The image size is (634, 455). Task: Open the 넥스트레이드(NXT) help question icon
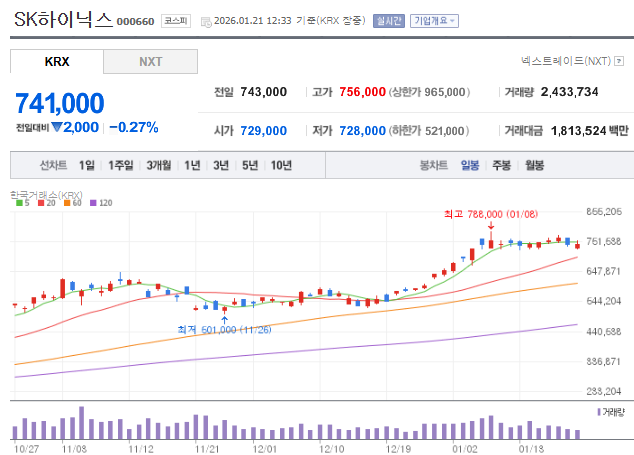click(619, 61)
